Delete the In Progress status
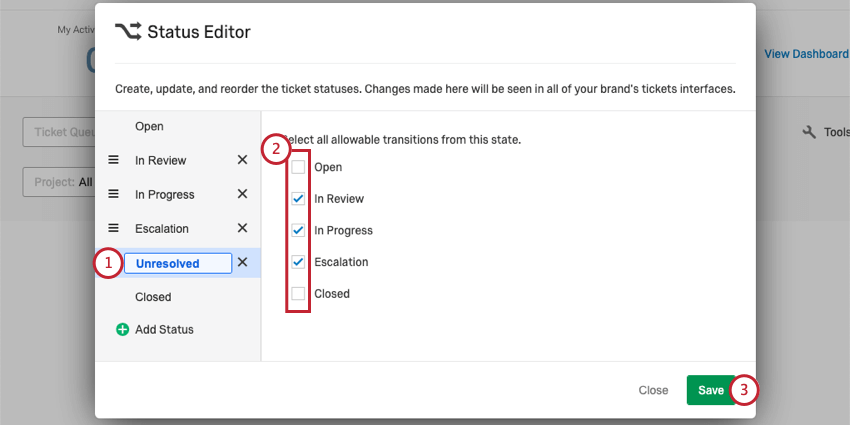 pos(242,194)
